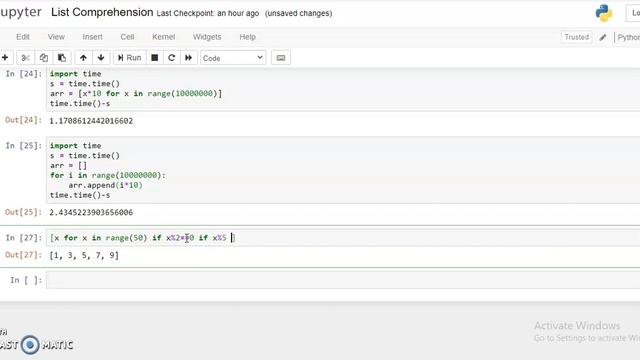This screenshot has height=360, width=640.
Task: Move selected cell down arrow
Action: 101,58
